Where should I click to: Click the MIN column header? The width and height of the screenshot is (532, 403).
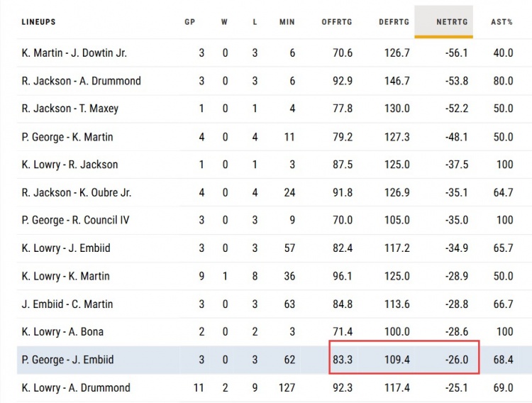click(x=287, y=22)
